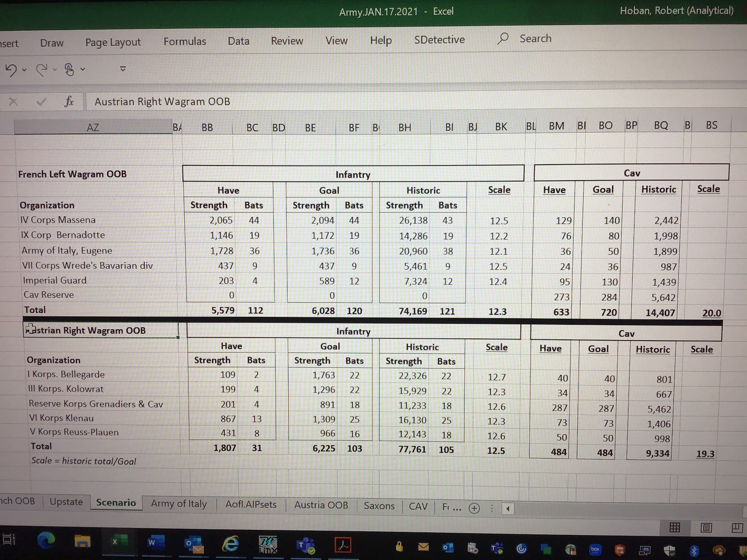Click the horizontal scroll left arrow
Image resolution: width=747 pixels, height=560 pixels.
pyautogui.click(x=508, y=509)
